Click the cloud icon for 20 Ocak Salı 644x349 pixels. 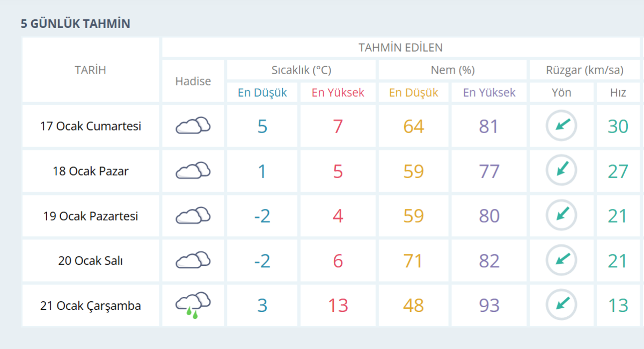193,261
